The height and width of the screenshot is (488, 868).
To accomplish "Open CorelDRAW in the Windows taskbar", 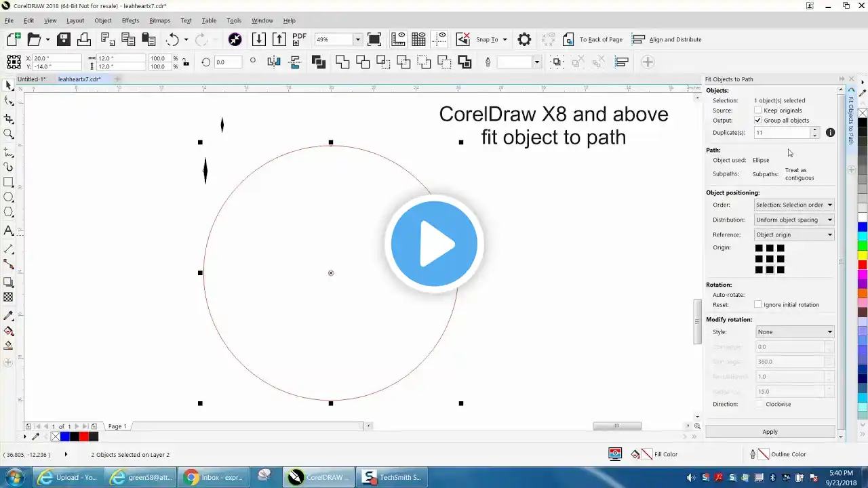I will click(x=317, y=477).
